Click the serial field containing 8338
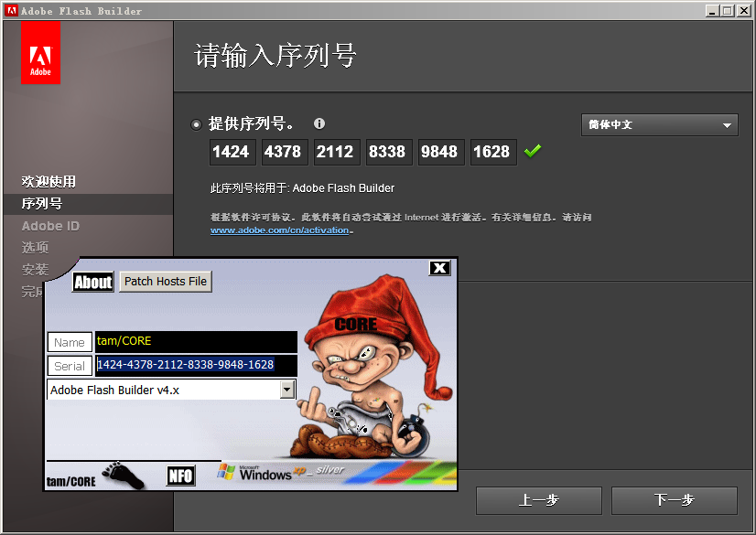Screen dimensions: 756x535 (x=389, y=152)
